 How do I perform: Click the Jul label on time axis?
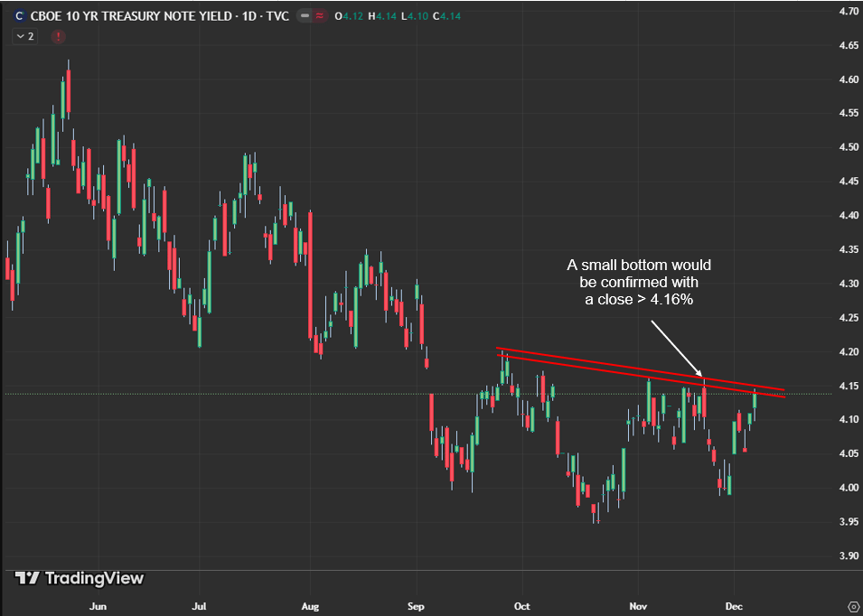(199, 607)
